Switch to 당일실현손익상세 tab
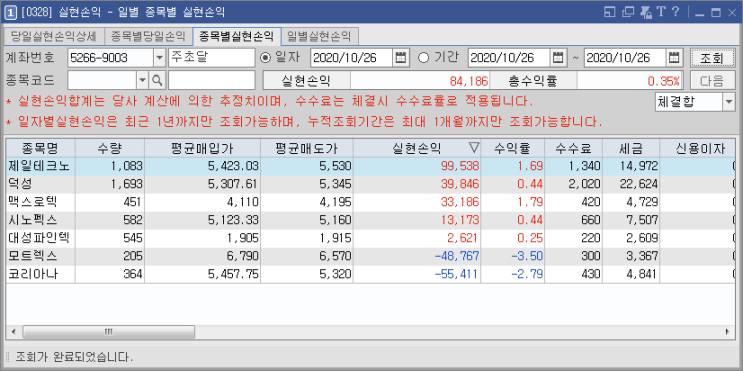743x371 pixels. tap(54, 35)
